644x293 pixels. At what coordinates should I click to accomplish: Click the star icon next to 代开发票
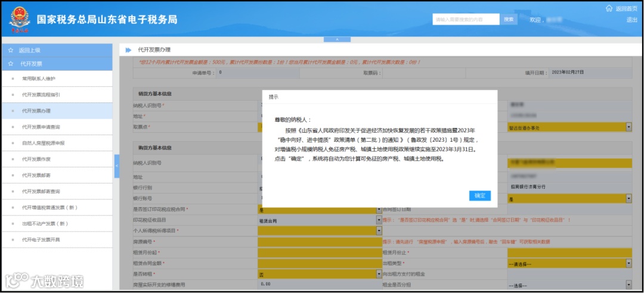[11, 64]
